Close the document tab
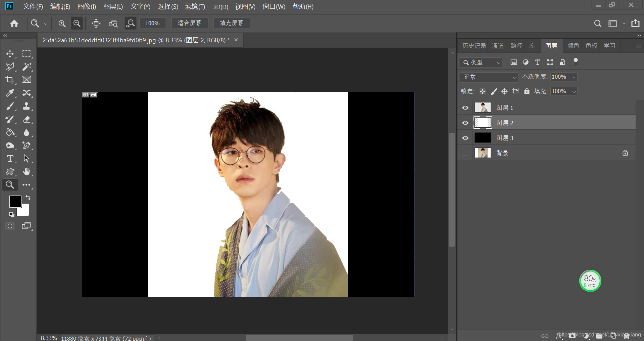This screenshot has height=341, width=644. pos(236,40)
